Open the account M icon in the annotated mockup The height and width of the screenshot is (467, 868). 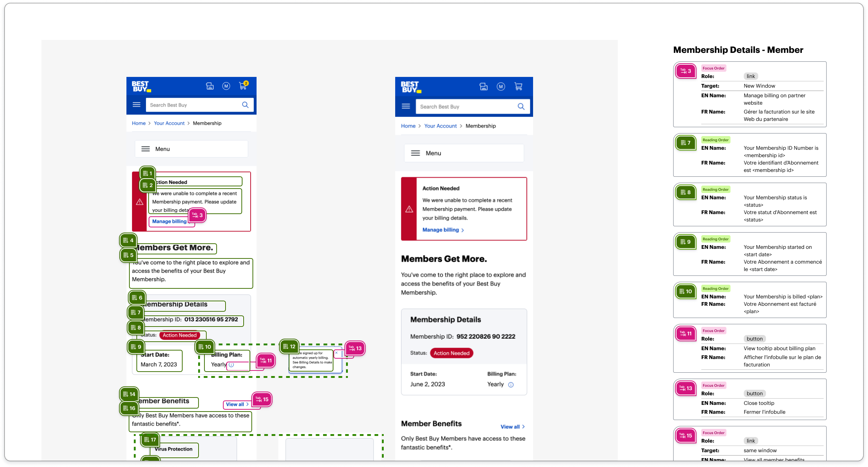pos(226,86)
